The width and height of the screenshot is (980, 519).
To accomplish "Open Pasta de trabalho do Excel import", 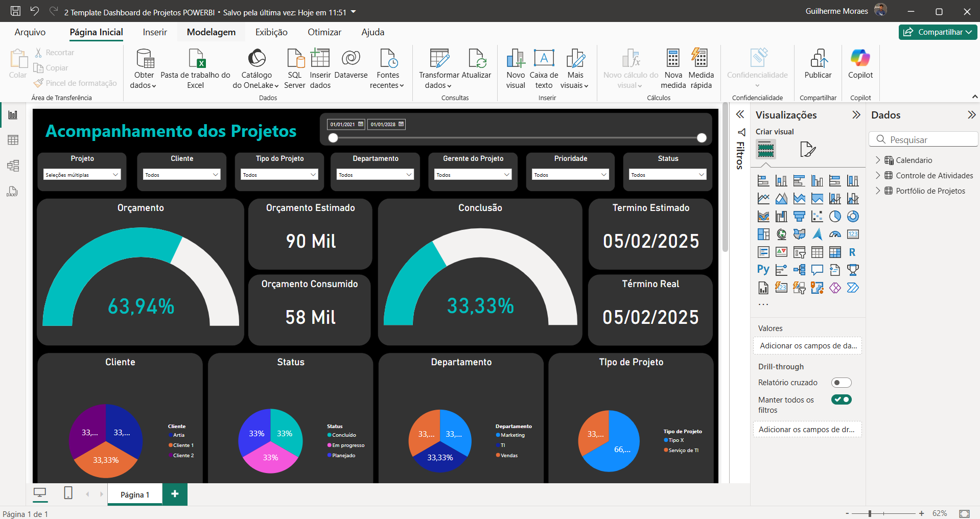I will coord(196,59).
